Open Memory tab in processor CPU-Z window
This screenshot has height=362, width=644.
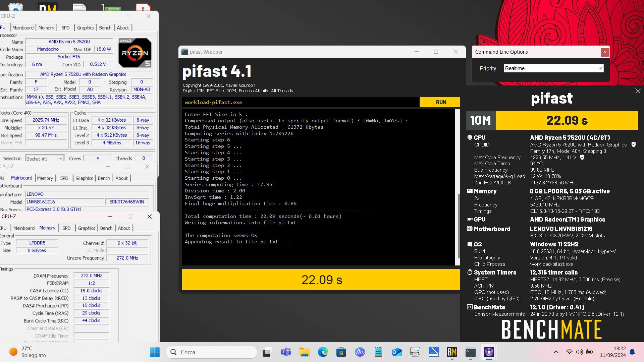[46, 28]
